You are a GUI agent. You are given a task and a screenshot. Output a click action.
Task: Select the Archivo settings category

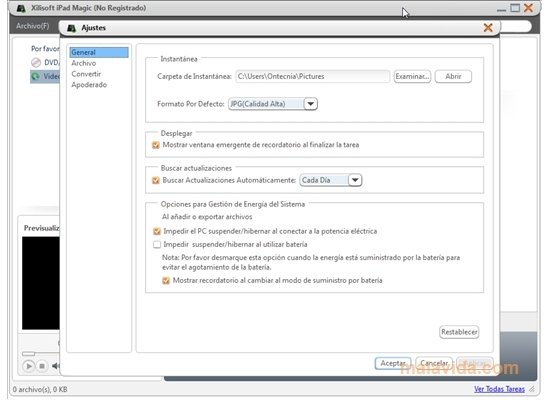[84, 63]
